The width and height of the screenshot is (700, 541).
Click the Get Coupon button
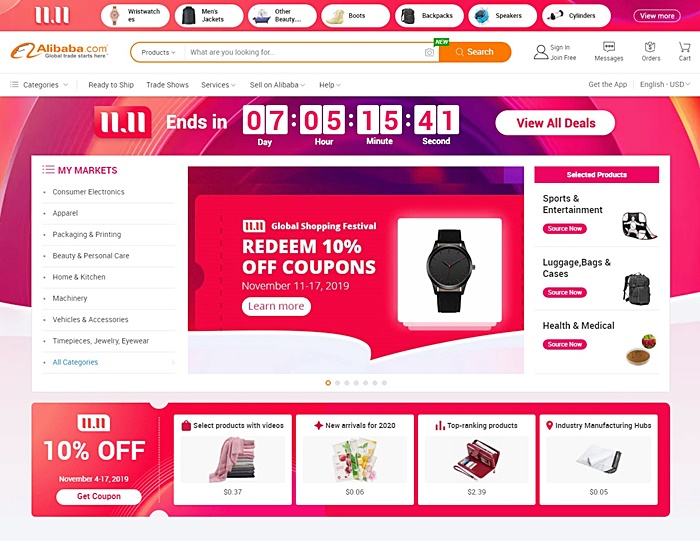click(x=99, y=496)
